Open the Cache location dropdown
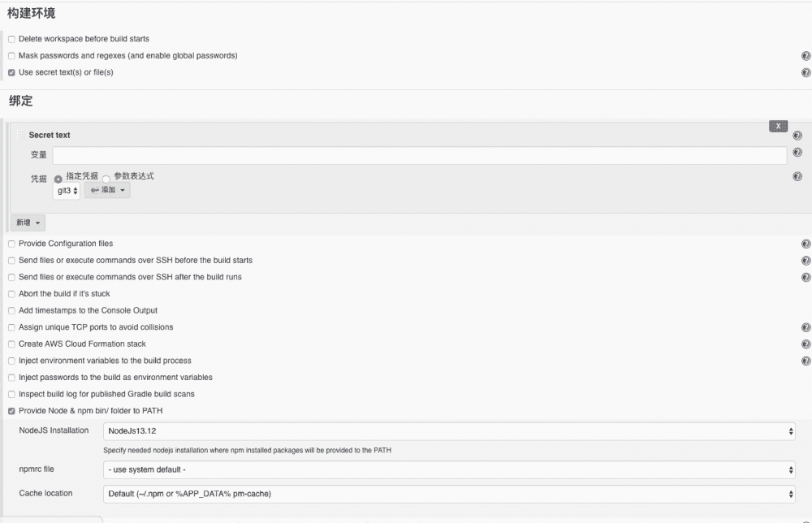The width and height of the screenshot is (812, 523). 449,493
